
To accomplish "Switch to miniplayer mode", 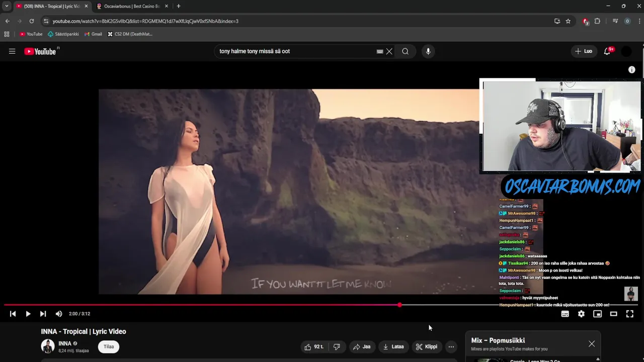I will point(597,314).
